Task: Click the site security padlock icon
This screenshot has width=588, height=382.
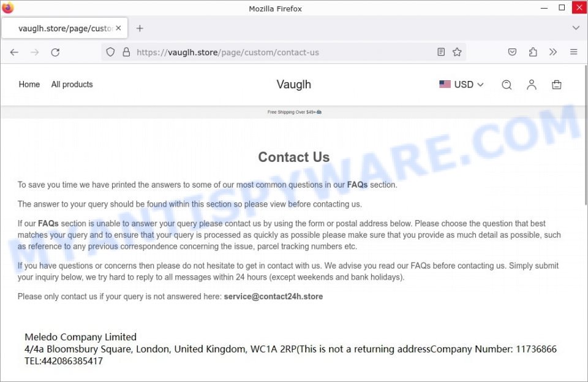Action: pos(126,52)
